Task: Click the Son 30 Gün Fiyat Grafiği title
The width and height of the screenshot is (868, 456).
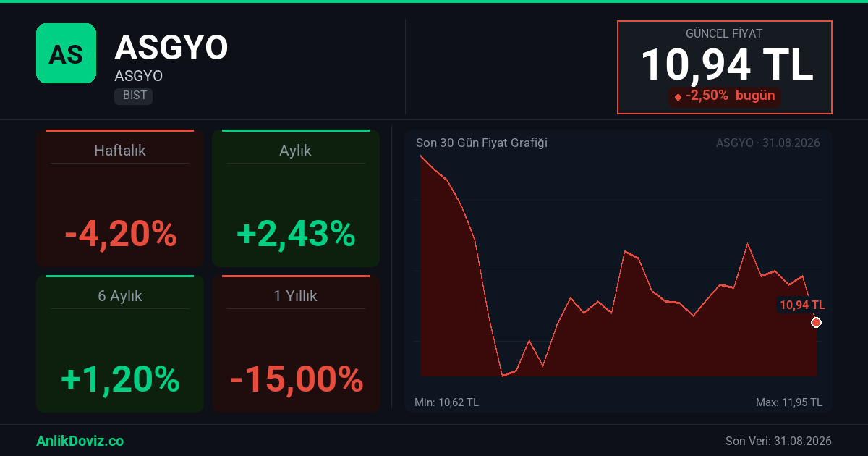Action: pos(482,143)
